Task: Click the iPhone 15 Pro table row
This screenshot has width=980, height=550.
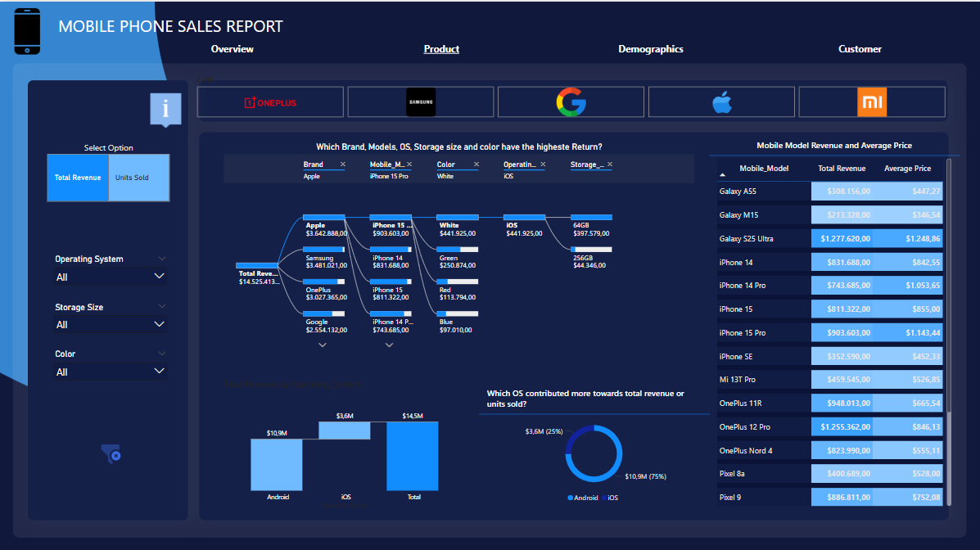Action: tap(829, 333)
